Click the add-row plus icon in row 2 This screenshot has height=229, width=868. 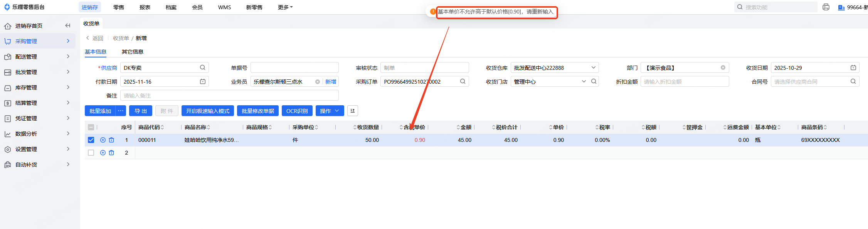point(103,153)
